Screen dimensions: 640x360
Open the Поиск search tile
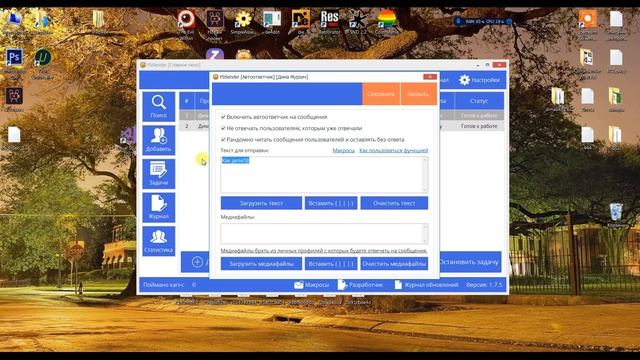tap(159, 107)
